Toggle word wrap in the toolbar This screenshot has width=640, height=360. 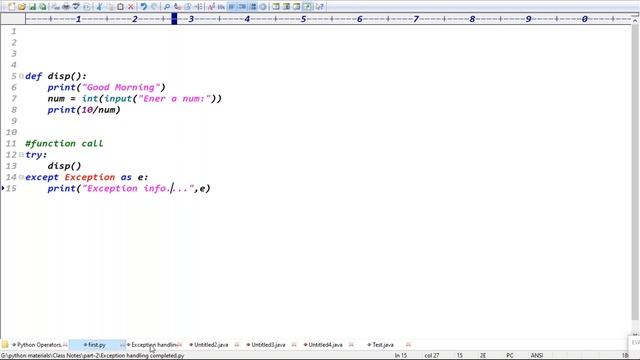pyautogui.click(x=231, y=7)
